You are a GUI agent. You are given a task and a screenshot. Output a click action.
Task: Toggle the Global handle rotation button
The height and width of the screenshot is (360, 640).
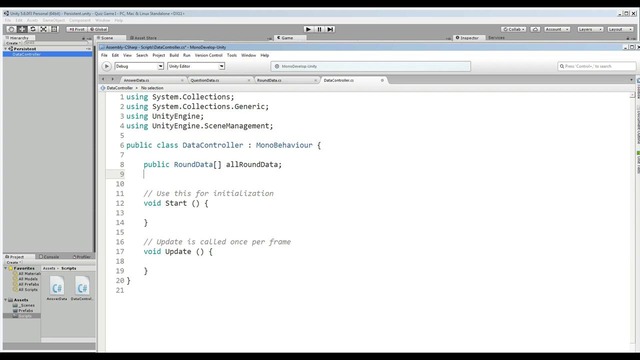(98, 29)
